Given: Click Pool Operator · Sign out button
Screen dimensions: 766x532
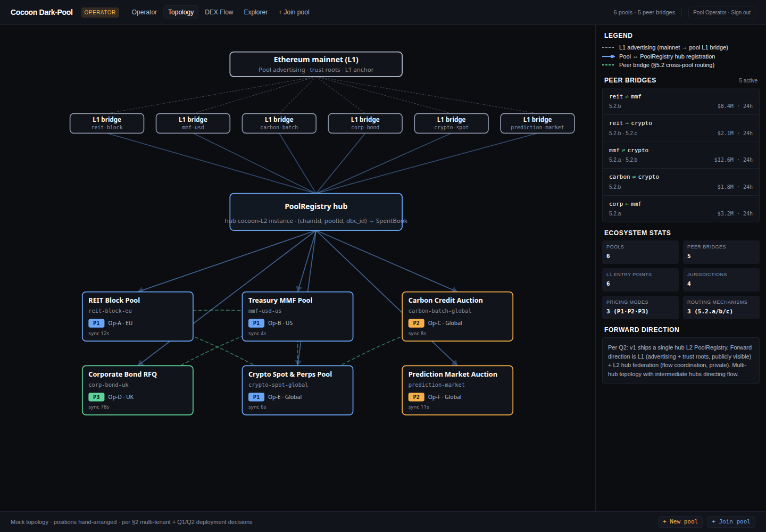Looking at the screenshot, I should click(722, 12).
